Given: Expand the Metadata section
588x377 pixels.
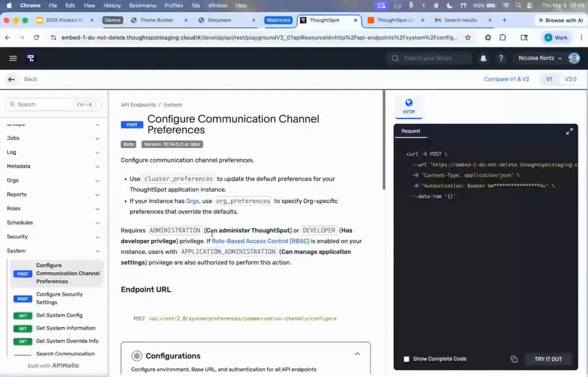Looking at the screenshot, I should 97,166.
